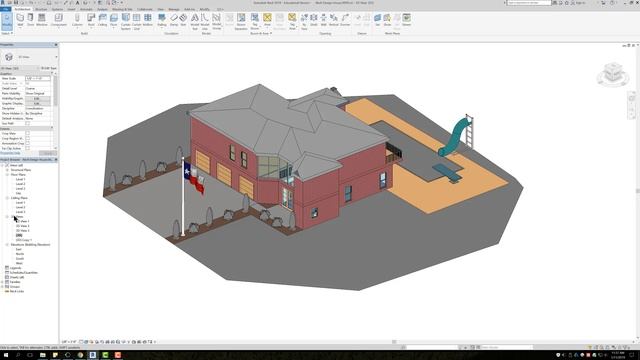Select the Model Text tool
The image size is (640, 360).
tap(195, 21)
